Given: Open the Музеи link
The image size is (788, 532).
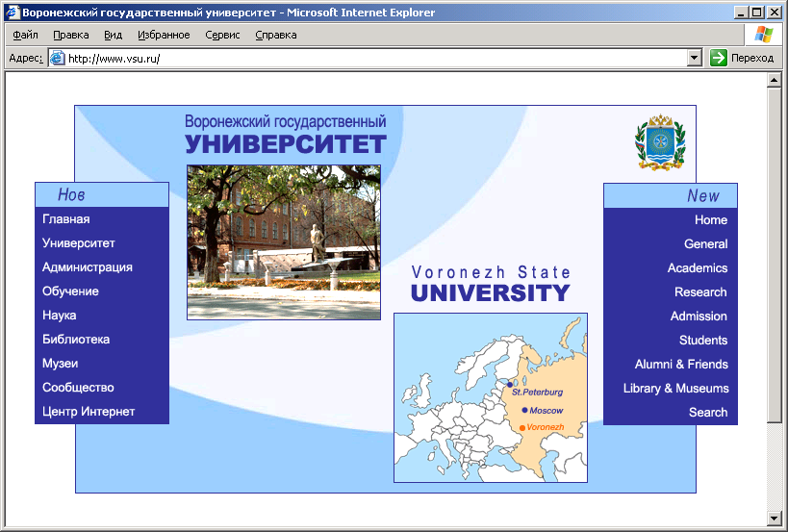Looking at the screenshot, I should click(x=60, y=364).
